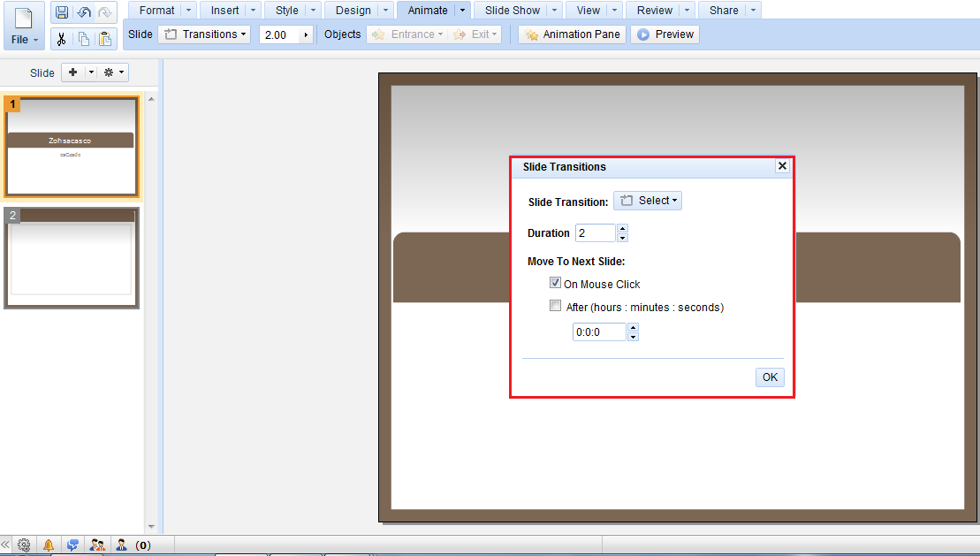Click the Copy icon in toolbar
The width and height of the screenshot is (980, 556).
(x=84, y=39)
